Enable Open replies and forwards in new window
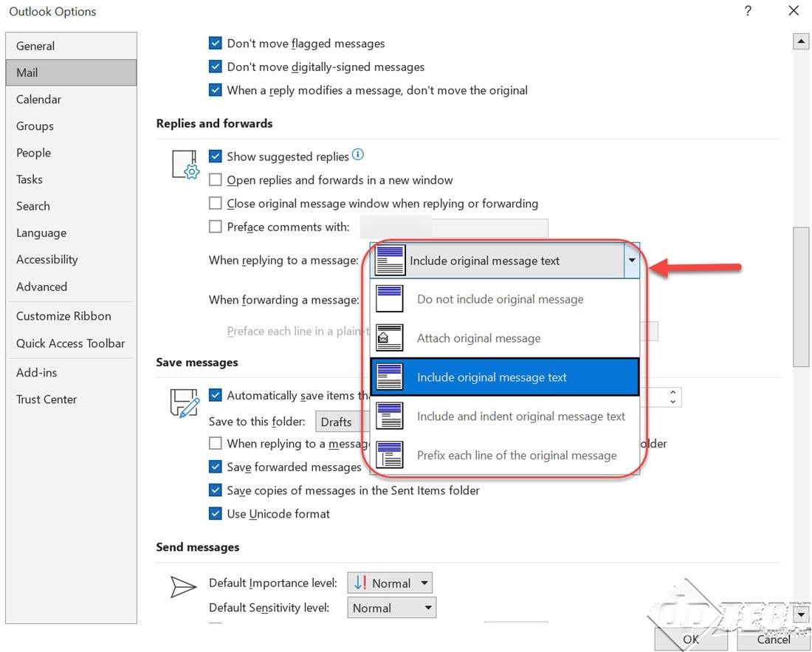Viewport: 812px width, 652px height. [216, 179]
